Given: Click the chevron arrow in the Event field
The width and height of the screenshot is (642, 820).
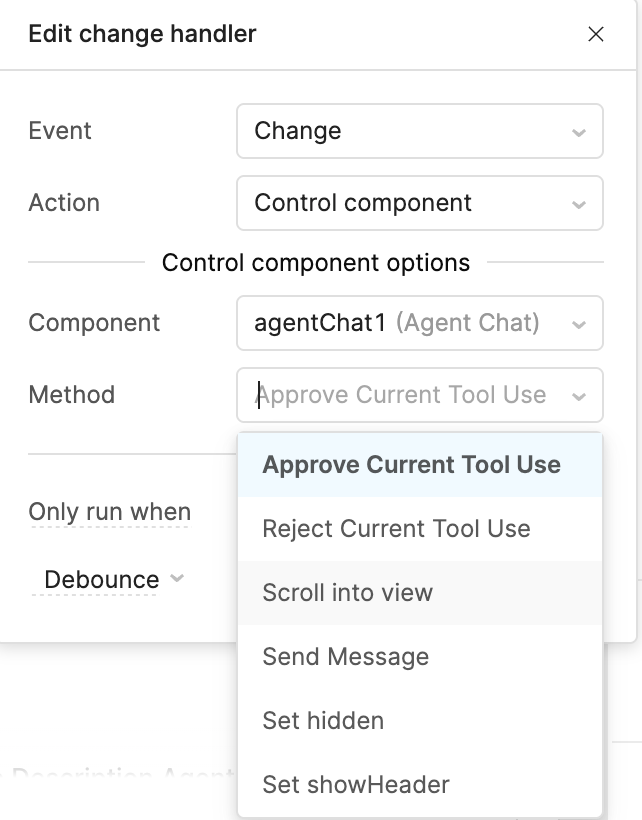Looking at the screenshot, I should tap(578, 132).
